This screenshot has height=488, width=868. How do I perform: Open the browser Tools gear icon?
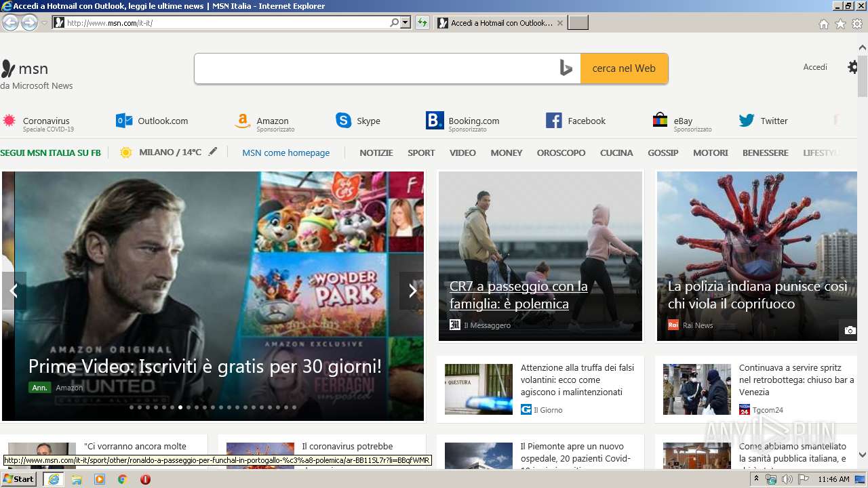point(857,24)
